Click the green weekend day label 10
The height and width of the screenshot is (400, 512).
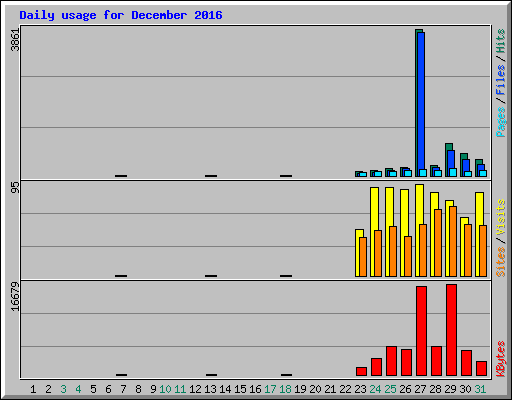tap(165, 389)
